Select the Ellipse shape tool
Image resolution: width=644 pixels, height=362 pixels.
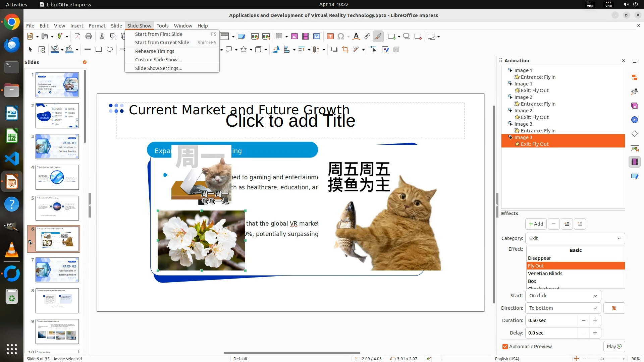coord(110,50)
